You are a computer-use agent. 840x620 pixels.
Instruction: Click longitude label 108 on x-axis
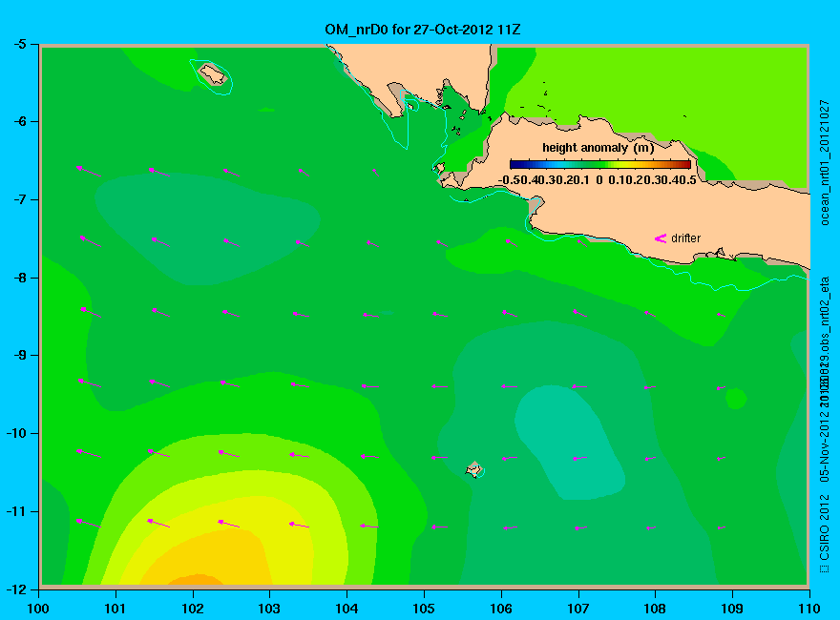655,609
